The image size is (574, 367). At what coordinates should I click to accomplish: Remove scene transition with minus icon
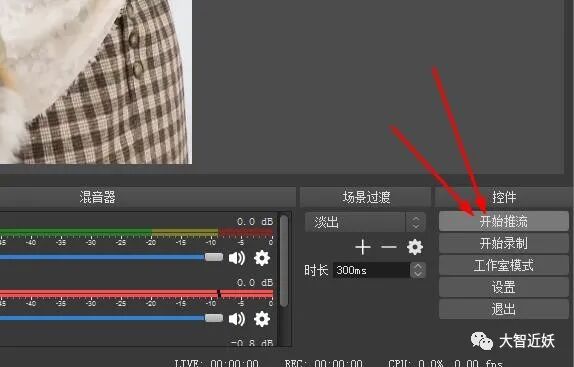(x=389, y=247)
